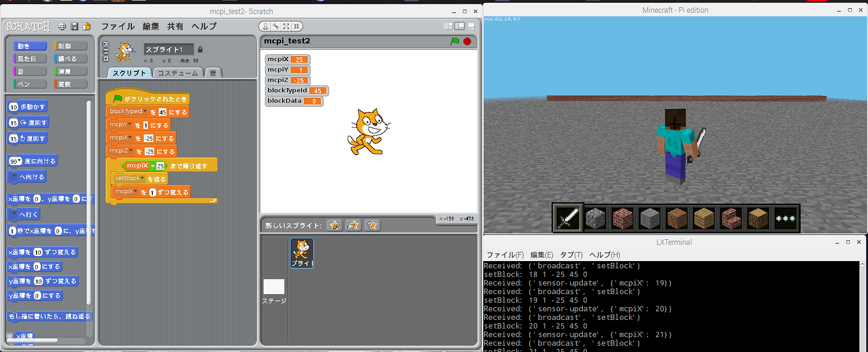
Task: Open the mcpiY variable dropdown in script
Action: 121,124
